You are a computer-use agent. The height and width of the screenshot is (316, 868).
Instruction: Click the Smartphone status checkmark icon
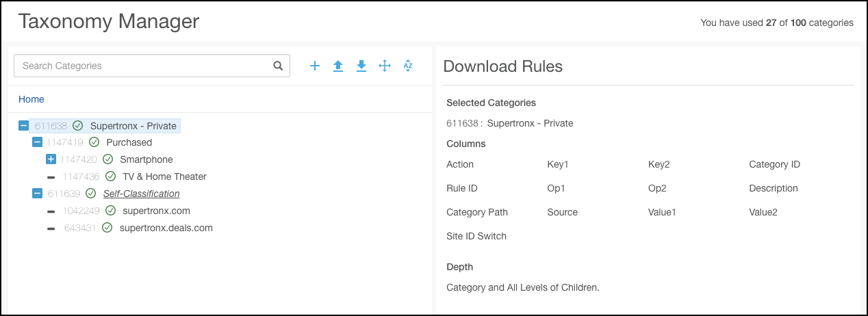(x=107, y=159)
